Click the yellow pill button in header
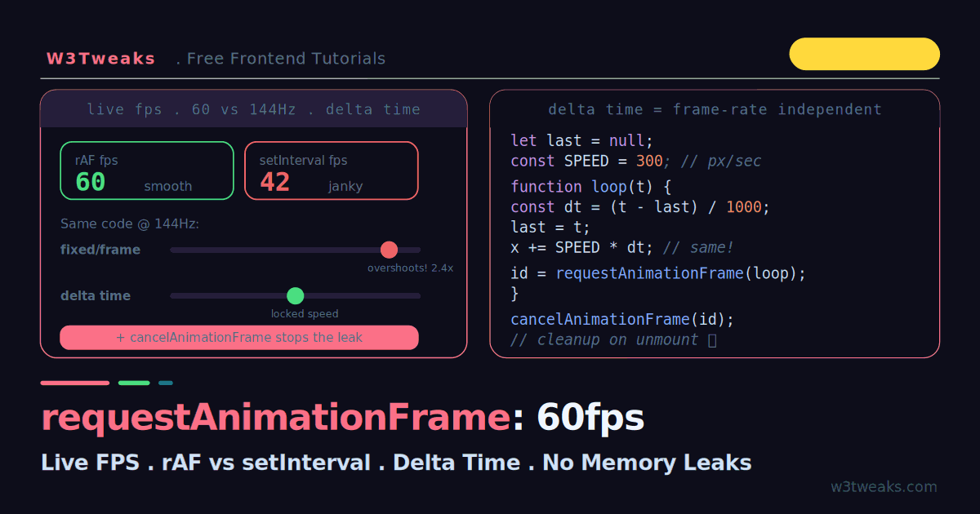This screenshot has width=980, height=514. [864, 54]
